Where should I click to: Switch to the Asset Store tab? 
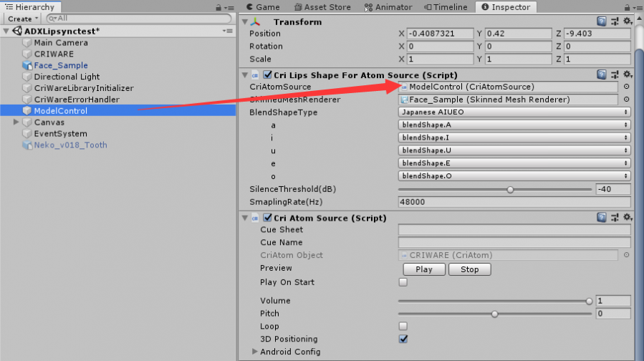coord(322,7)
